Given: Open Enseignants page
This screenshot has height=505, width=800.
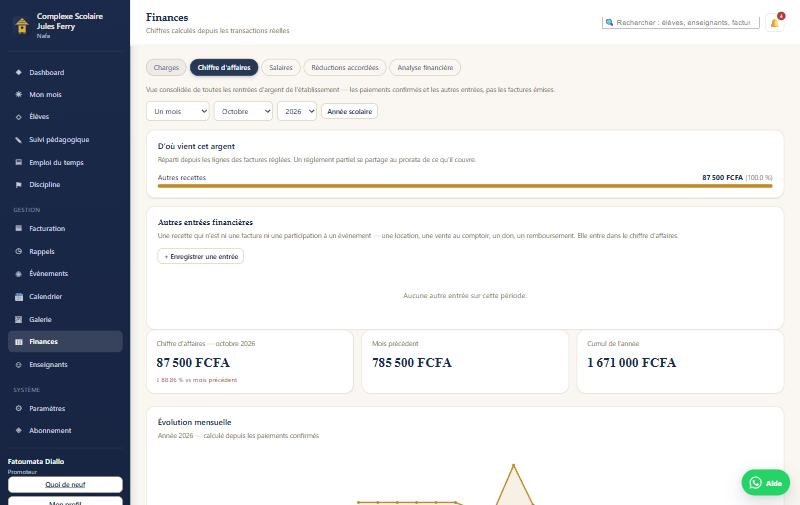Looking at the screenshot, I should (65, 365).
